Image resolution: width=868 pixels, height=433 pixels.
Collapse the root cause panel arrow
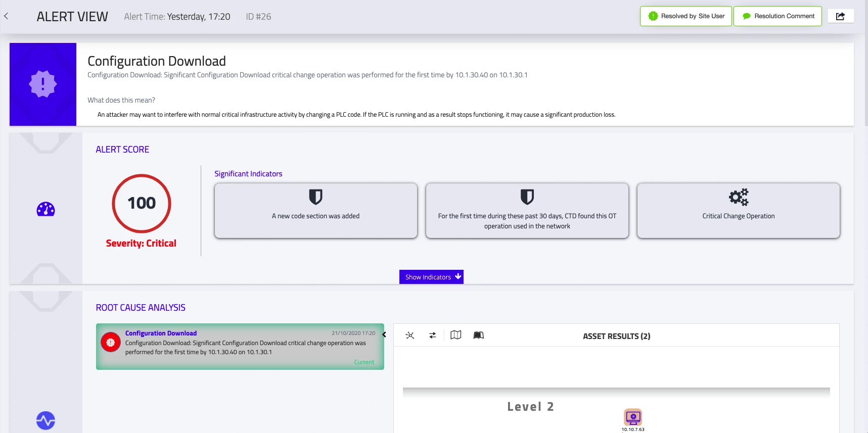pos(384,334)
